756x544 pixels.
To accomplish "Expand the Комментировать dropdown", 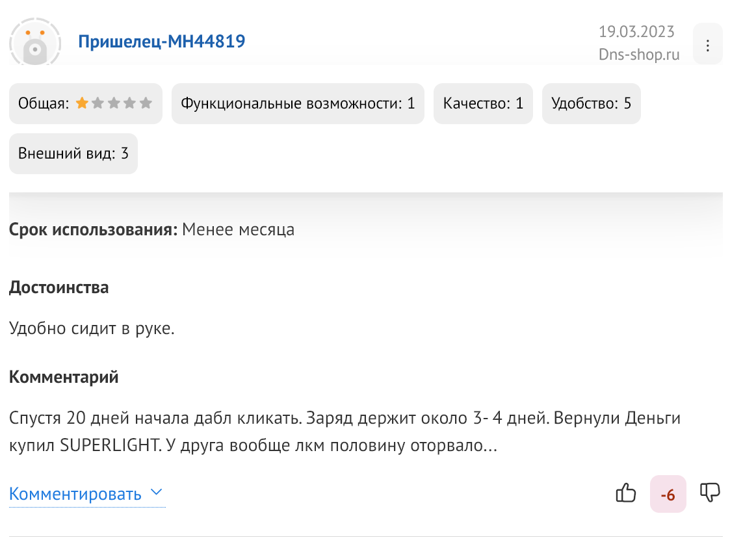I will 87,494.
